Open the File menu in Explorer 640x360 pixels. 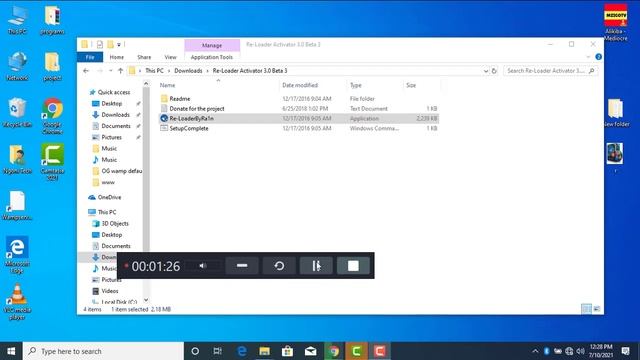tap(90, 57)
